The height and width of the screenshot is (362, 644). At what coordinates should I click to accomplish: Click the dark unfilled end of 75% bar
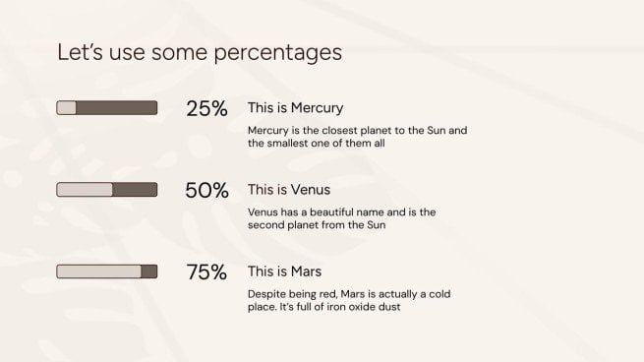click(x=149, y=271)
